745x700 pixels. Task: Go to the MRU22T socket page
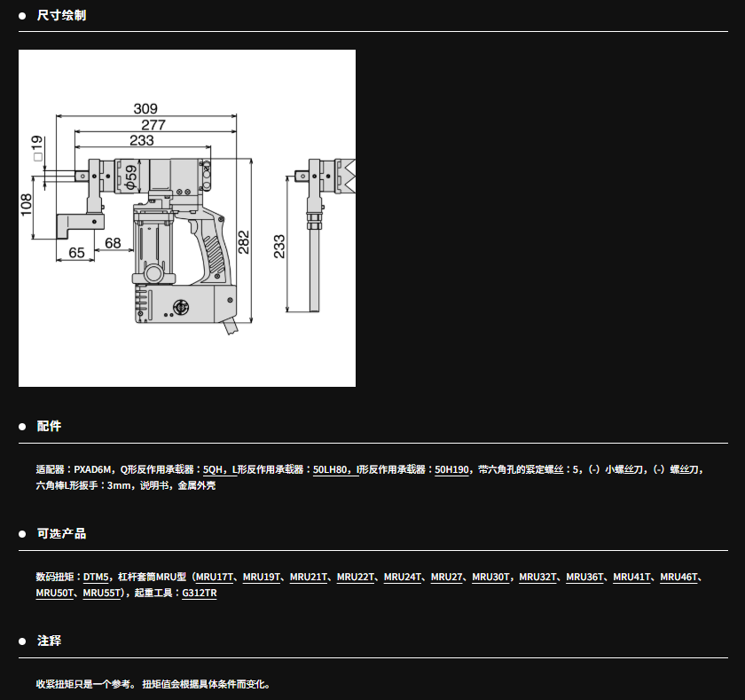coord(356,577)
